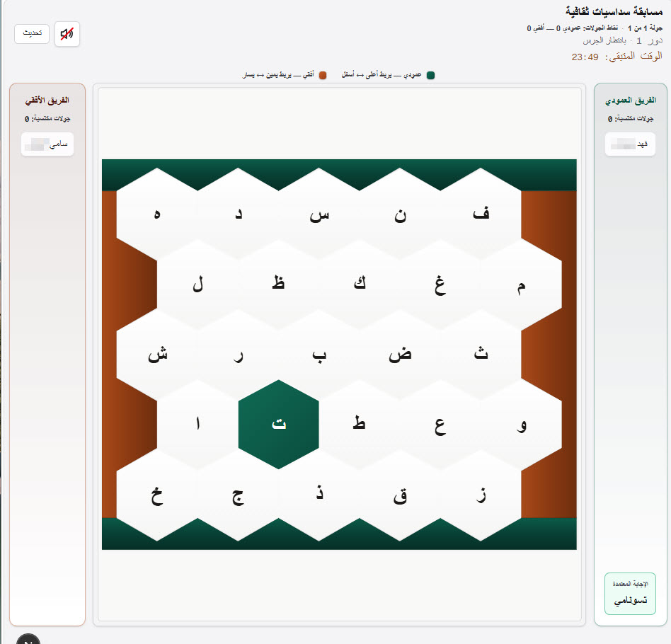Click the orange dot in the horizontal team legend
The width and height of the screenshot is (671, 644).
point(323,74)
